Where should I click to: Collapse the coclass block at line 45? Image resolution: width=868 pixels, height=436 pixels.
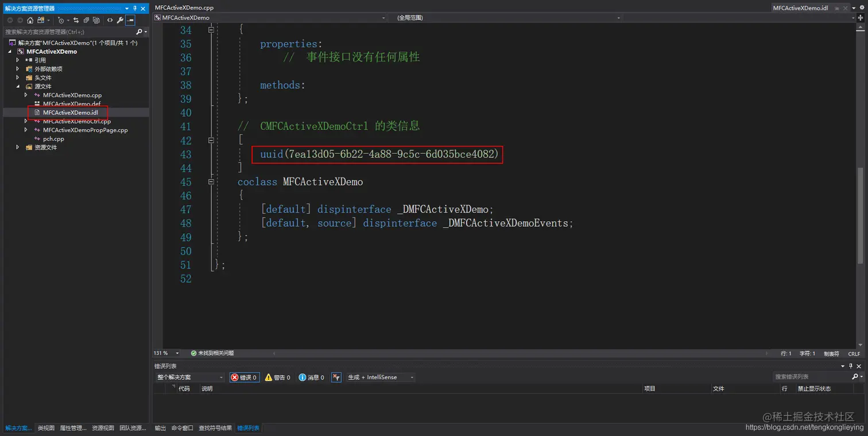coord(211,182)
